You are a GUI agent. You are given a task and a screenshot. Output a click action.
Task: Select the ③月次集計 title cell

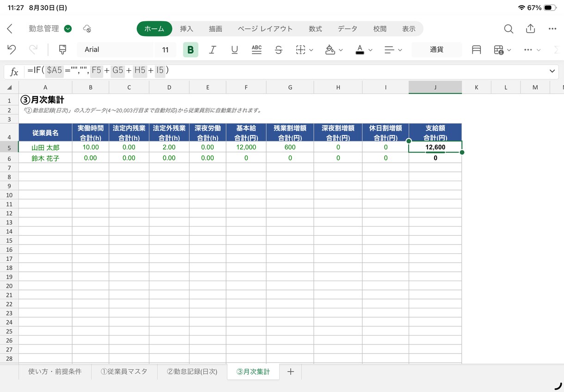pos(43,100)
